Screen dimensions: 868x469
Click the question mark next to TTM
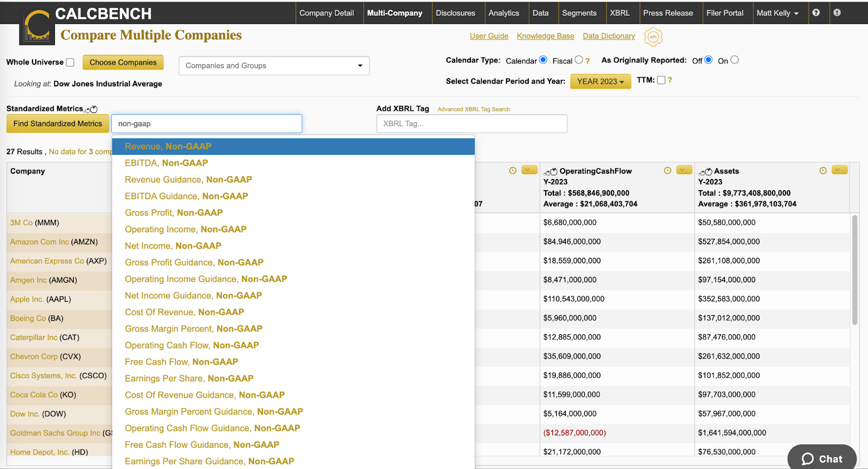[x=670, y=80]
